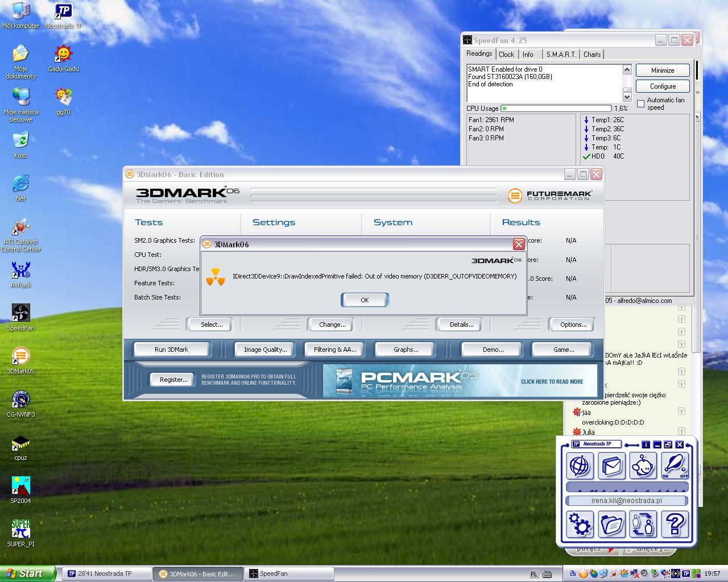Select the SUPER_PI desktop shortcut

(x=20, y=534)
